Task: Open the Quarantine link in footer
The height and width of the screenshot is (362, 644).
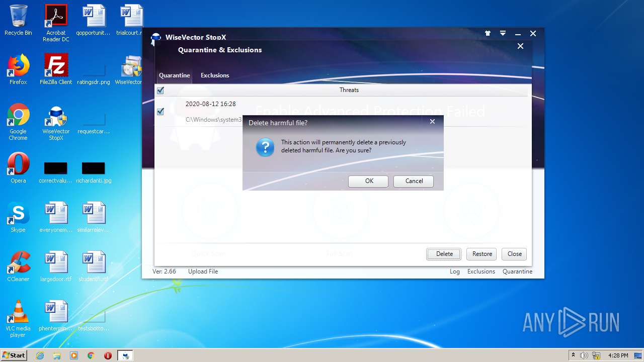Action: tap(517, 271)
